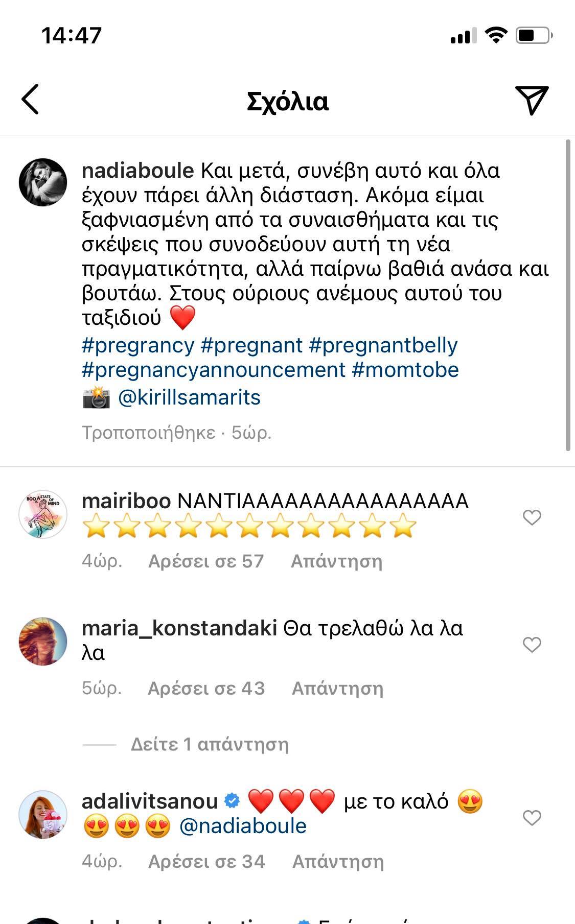Open nadiaboule profile picture
575x924 pixels.
point(43,182)
